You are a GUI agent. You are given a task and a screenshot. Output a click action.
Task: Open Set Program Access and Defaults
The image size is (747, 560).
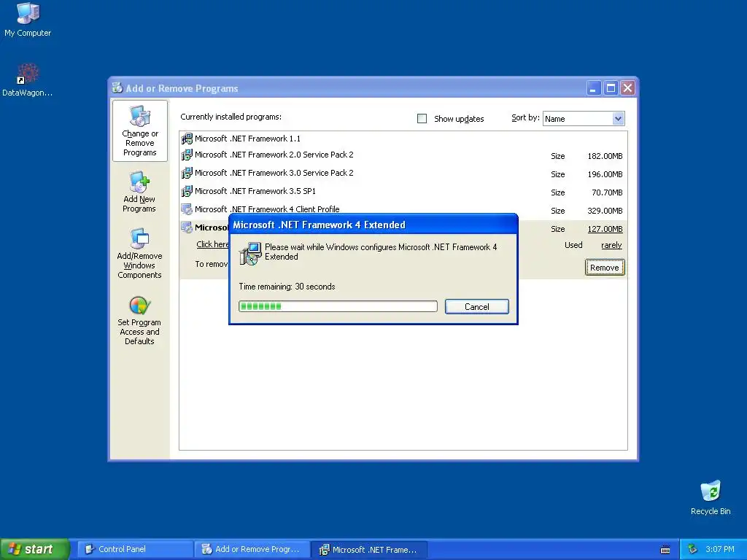(139, 320)
